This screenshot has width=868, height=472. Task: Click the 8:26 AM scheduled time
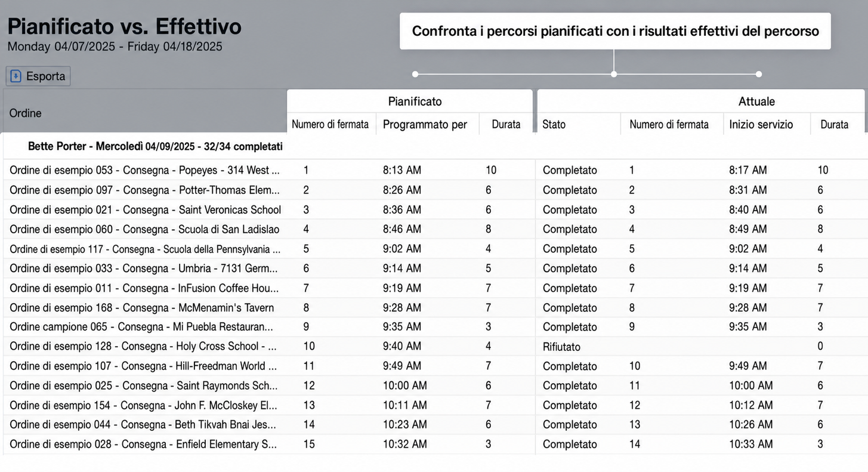pyautogui.click(x=402, y=190)
